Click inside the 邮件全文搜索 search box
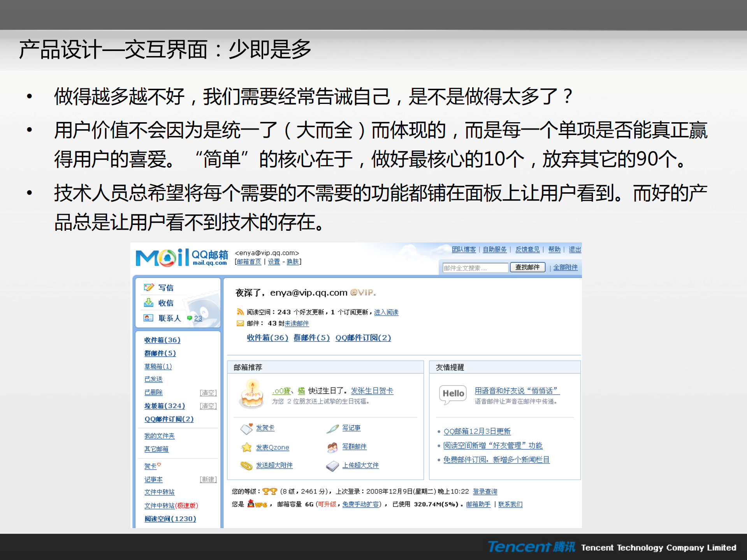The width and height of the screenshot is (747, 560). tap(475, 267)
